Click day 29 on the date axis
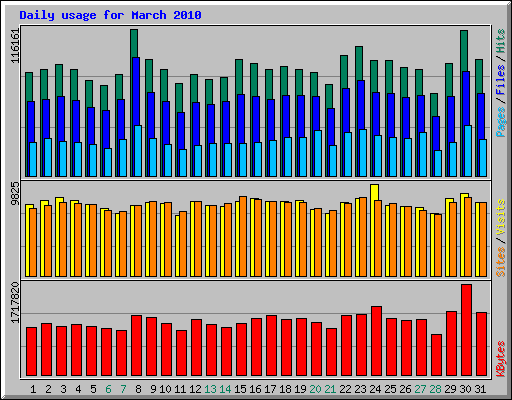Viewport: 512px width, 400px height. pyautogui.click(x=450, y=389)
